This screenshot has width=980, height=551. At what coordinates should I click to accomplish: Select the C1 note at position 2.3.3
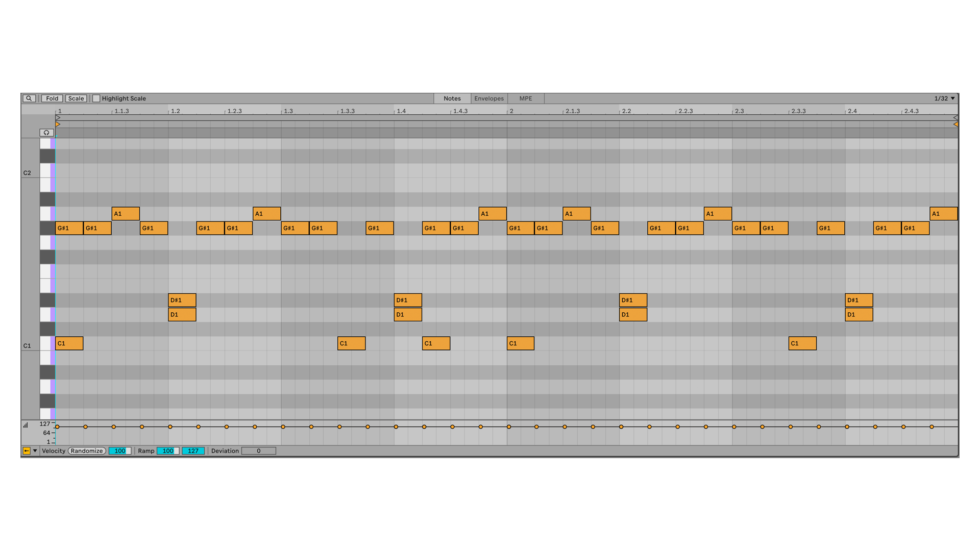802,343
